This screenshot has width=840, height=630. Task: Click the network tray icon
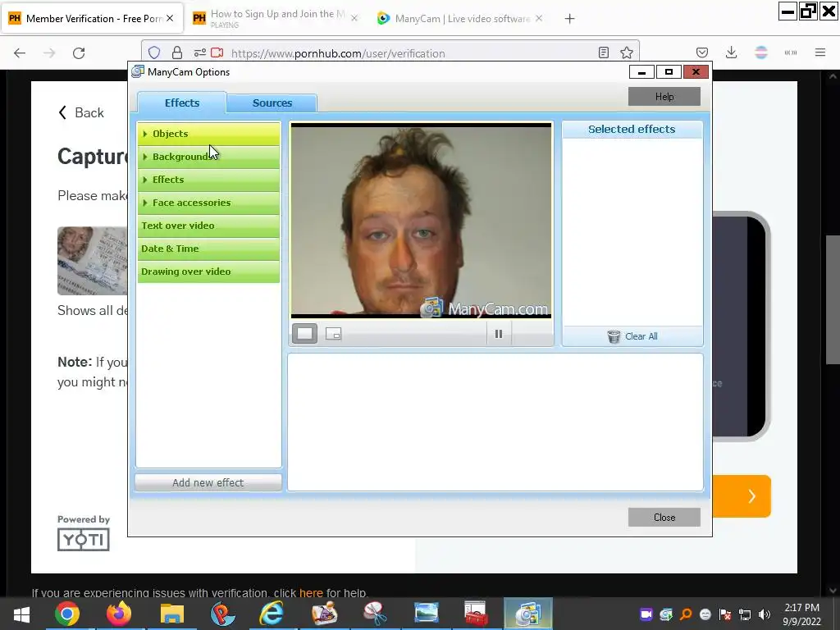click(x=745, y=614)
